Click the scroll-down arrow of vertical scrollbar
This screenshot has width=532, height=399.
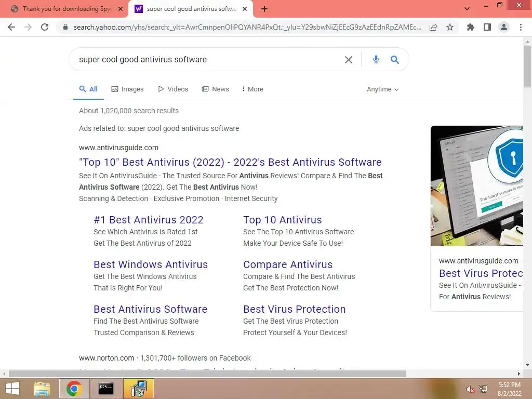tap(528, 365)
